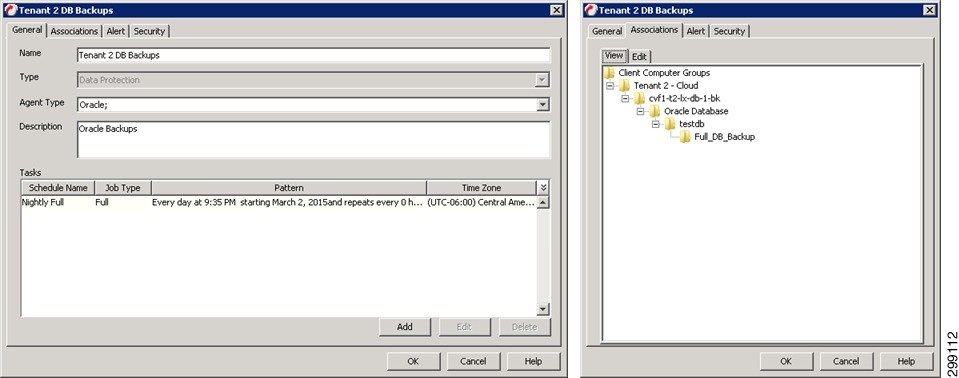The width and height of the screenshot is (959, 378).
Task: Open the Agent Type dropdown arrow
Action: click(x=542, y=105)
